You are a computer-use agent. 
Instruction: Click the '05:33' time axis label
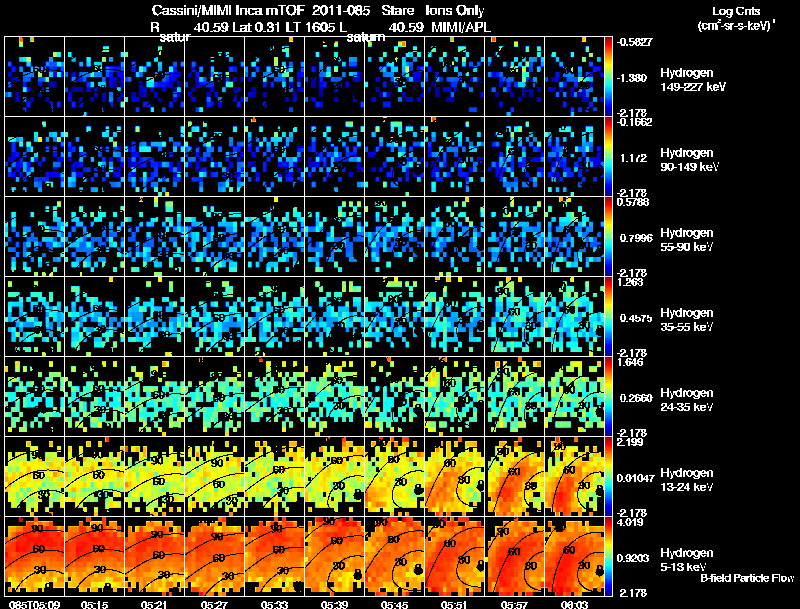(274, 604)
